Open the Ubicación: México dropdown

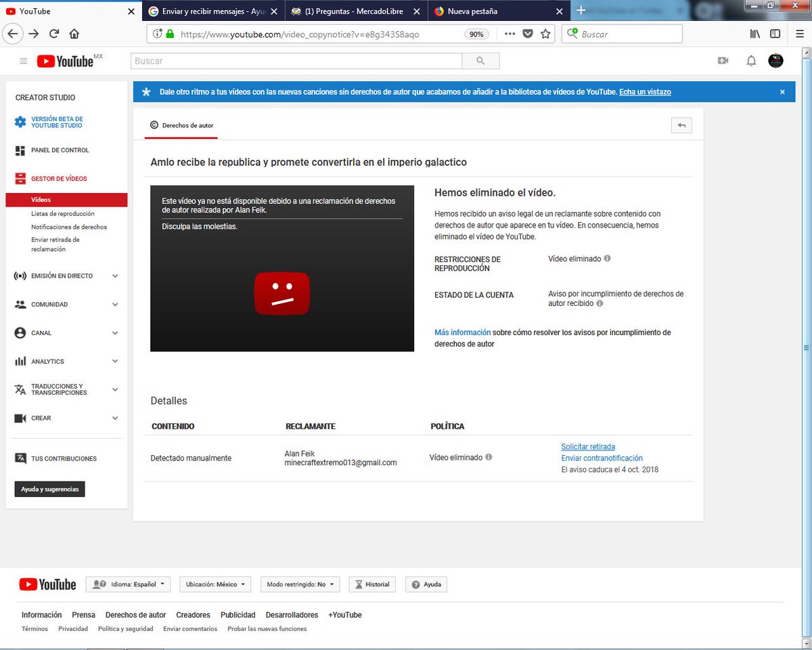(x=215, y=584)
